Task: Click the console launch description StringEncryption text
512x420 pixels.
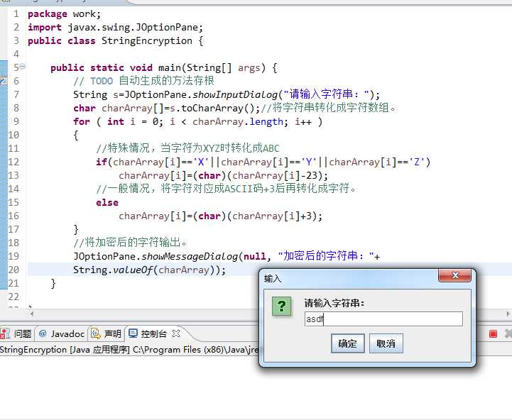Action: pyautogui.click(x=129, y=350)
